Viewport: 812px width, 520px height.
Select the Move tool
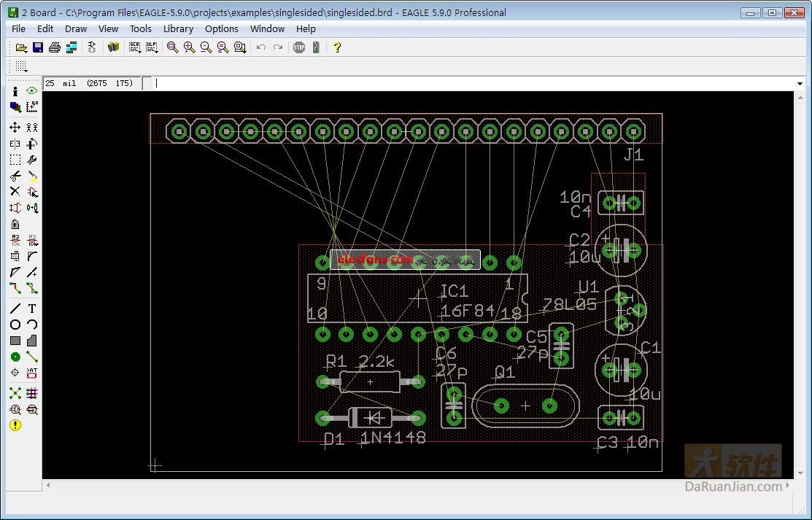pyautogui.click(x=15, y=128)
